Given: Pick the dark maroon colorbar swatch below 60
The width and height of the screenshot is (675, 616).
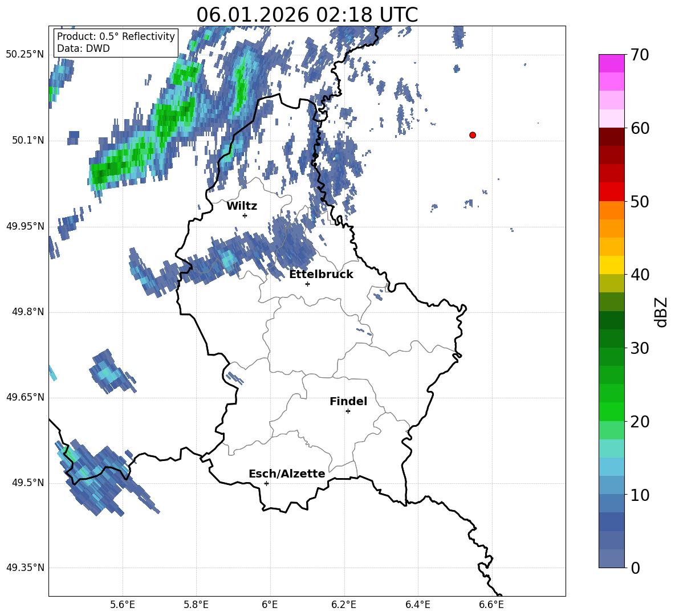Looking at the screenshot, I should 611,137.
